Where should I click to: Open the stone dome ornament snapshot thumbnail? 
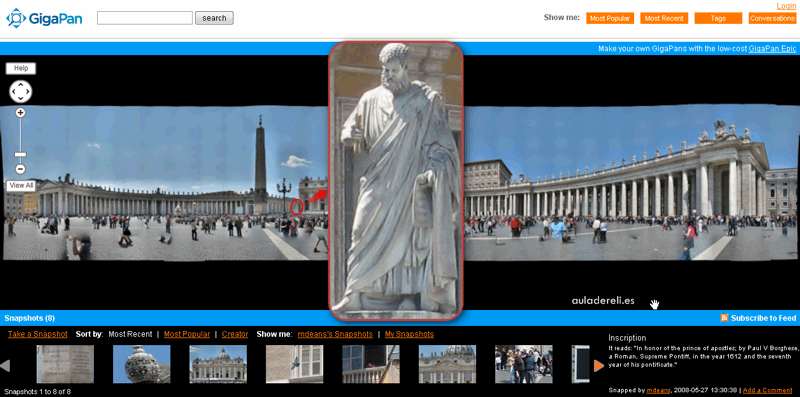[x=142, y=364]
